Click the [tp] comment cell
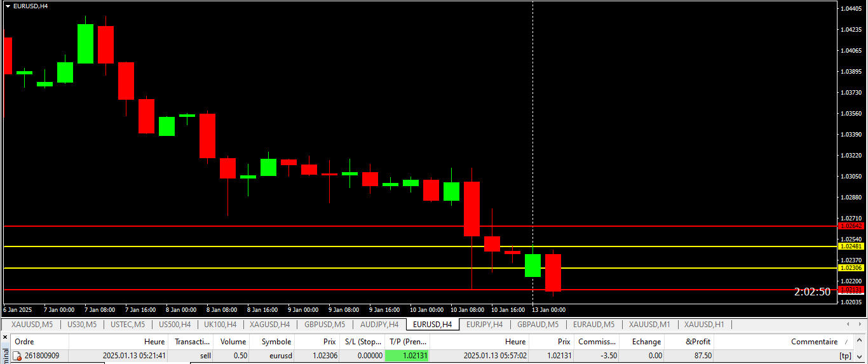Viewport: 868px width, 364px height. pyautogui.click(x=845, y=356)
